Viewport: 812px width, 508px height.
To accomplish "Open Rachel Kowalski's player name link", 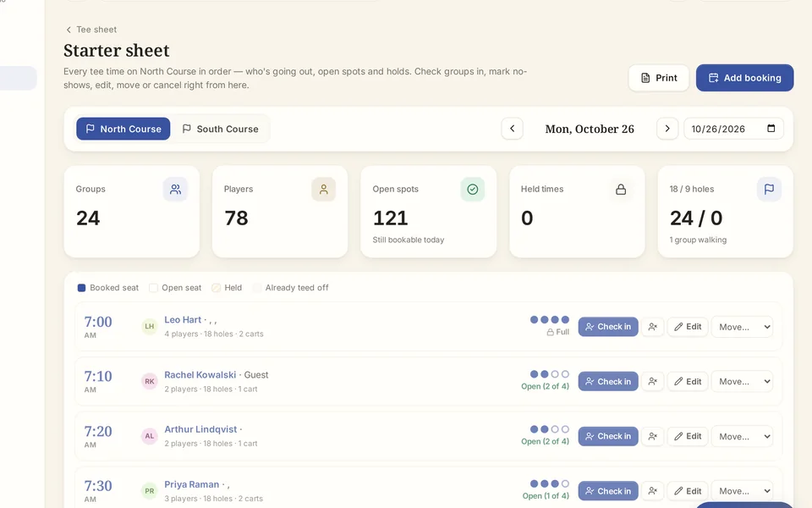I will point(200,375).
